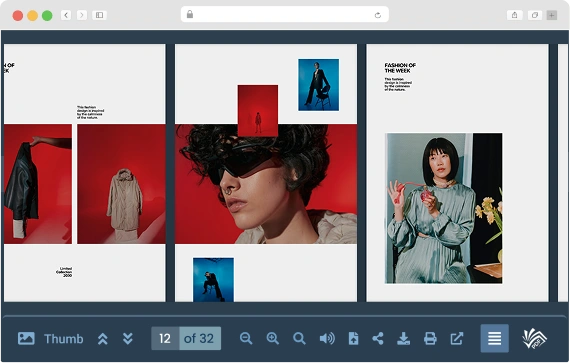Go forward in browser
Screen dimensions: 570x363
pos(82,15)
